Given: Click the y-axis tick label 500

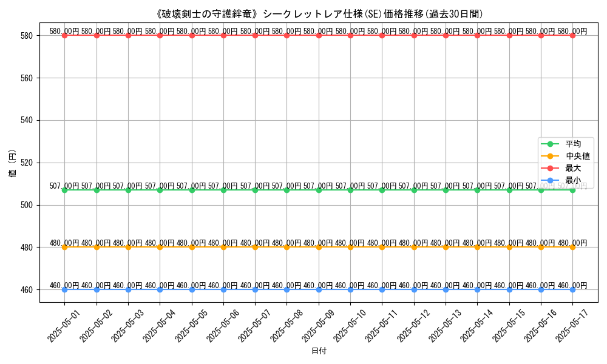Looking at the screenshot, I should pyautogui.click(x=27, y=205).
